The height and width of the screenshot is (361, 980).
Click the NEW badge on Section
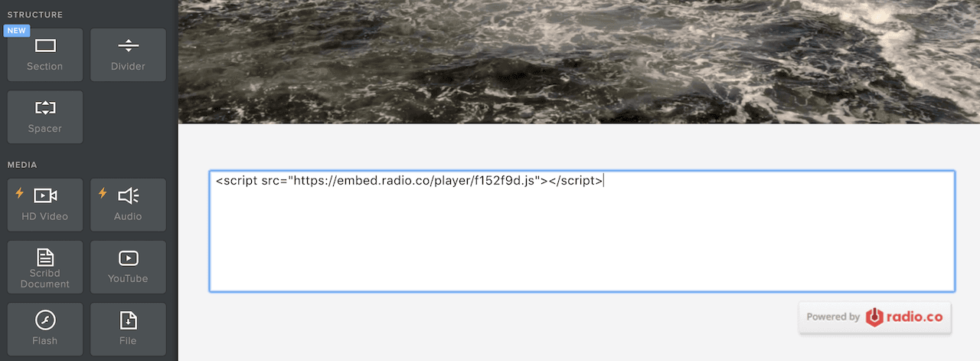pyautogui.click(x=17, y=31)
